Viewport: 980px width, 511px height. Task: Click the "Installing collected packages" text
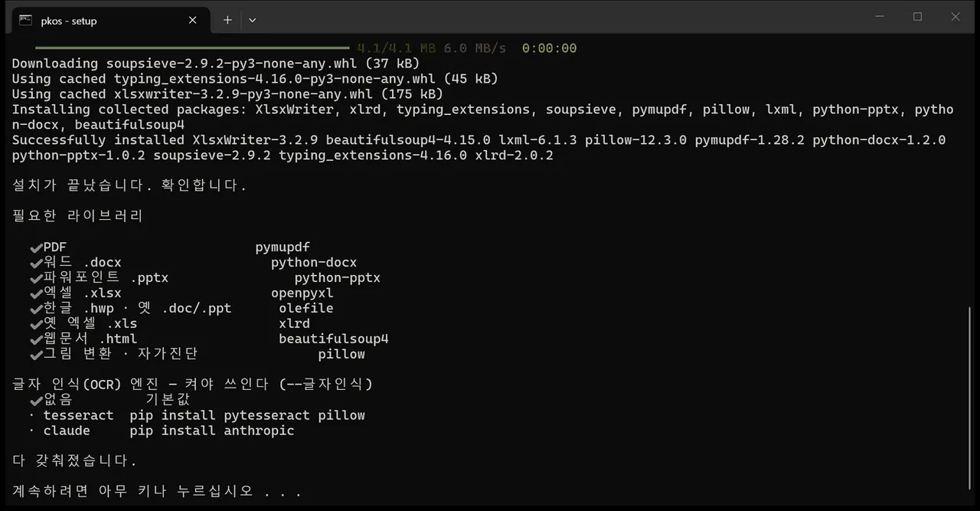click(x=126, y=110)
